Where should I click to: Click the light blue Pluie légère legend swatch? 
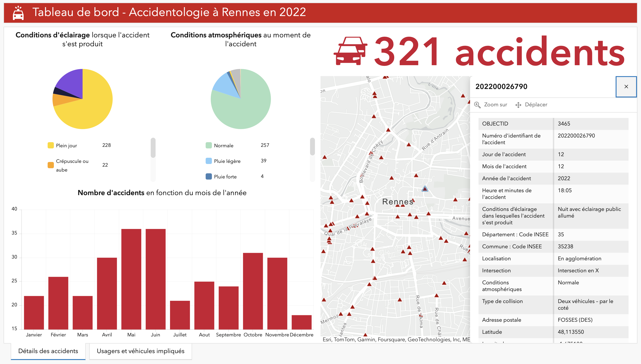(x=209, y=161)
